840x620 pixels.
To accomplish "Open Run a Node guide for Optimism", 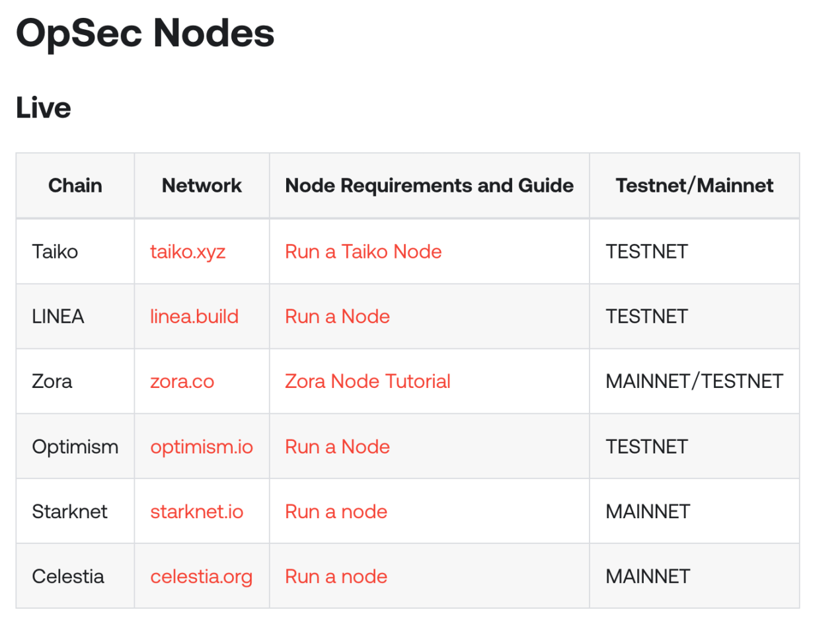I will [337, 447].
